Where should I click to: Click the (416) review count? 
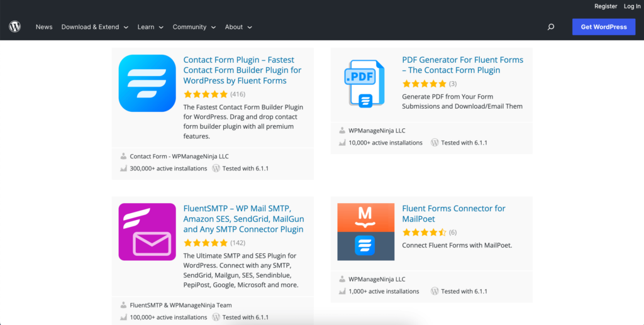coord(238,94)
